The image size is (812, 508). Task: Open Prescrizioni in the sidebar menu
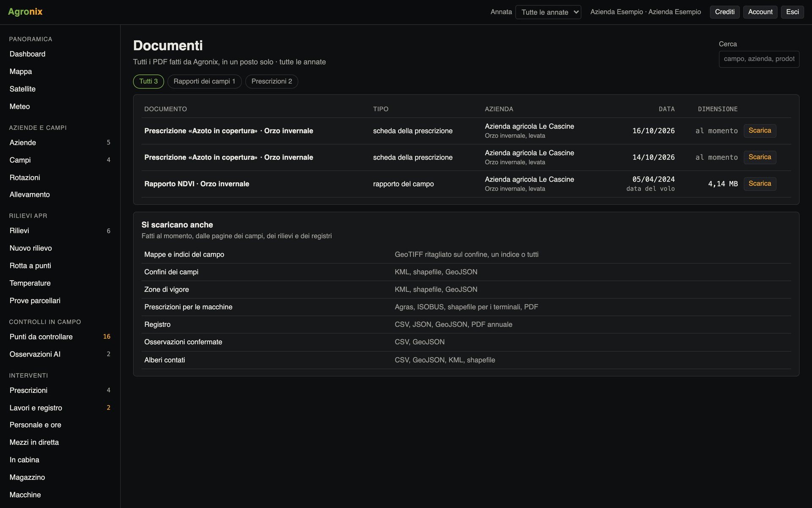(60, 390)
